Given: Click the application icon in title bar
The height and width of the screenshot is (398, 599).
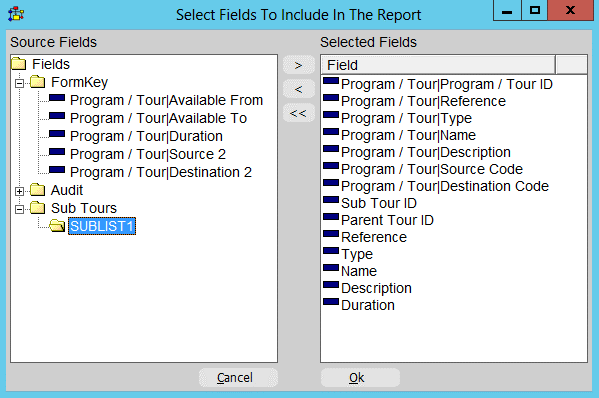Looking at the screenshot, I should pyautogui.click(x=16, y=15).
